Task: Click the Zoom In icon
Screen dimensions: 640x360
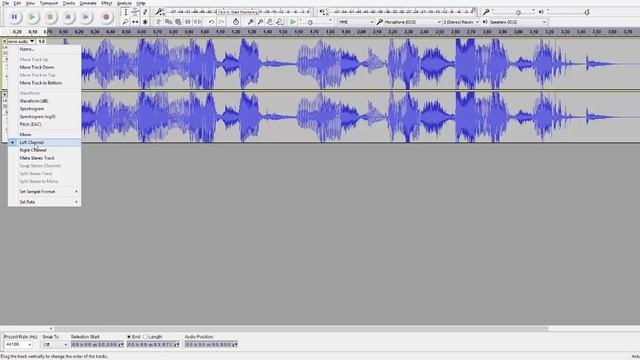Action: [x=251, y=22]
